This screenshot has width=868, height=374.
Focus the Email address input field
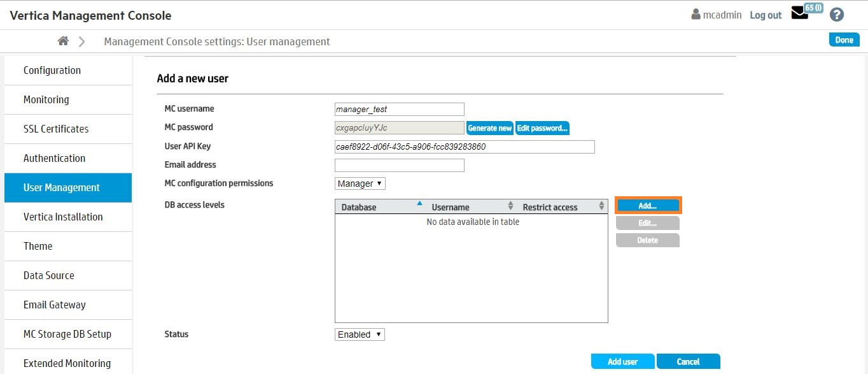[400, 165]
